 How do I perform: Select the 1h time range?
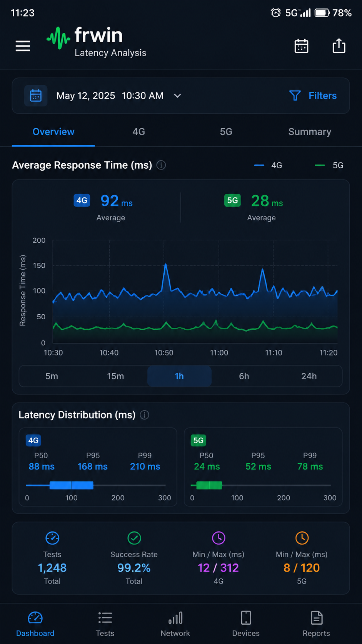click(x=179, y=376)
